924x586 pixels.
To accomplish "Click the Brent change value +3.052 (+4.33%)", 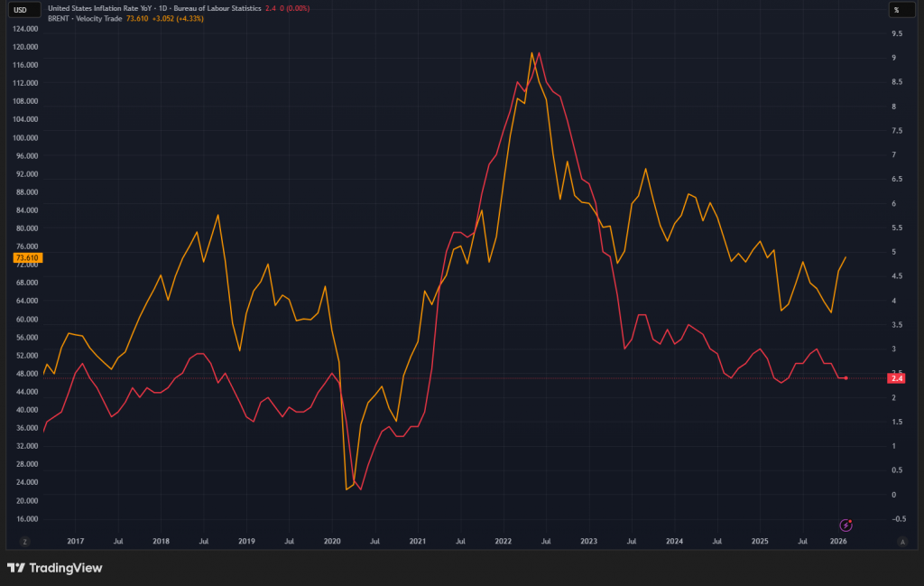I will [180, 18].
